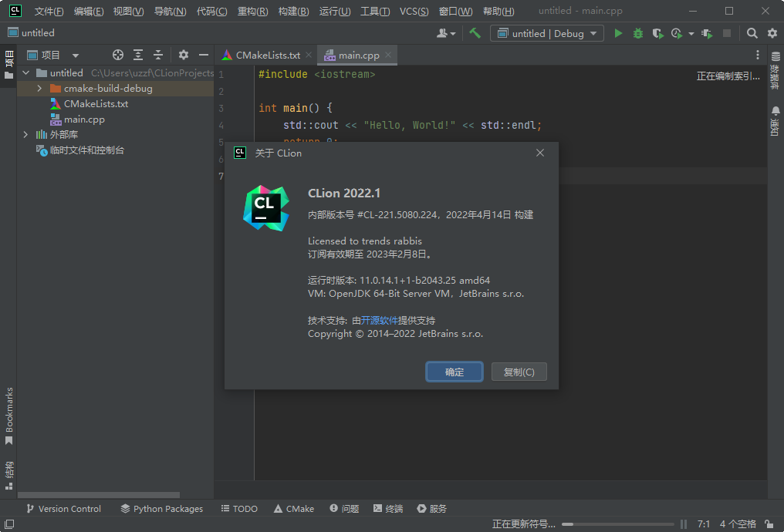The width and height of the screenshot is (784, 532).
Task: Open Search Everywhere magnifier icon
Action: [752, 33]
